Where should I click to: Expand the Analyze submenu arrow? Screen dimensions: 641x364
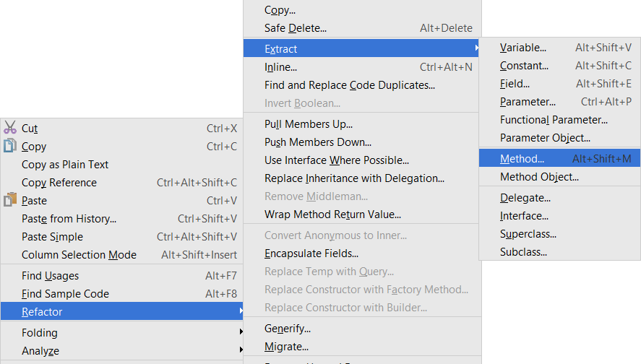[x=241, y=351]
